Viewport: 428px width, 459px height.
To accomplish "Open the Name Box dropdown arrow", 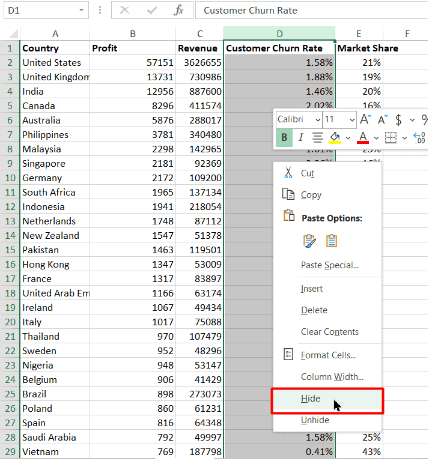I will [81, 10].
